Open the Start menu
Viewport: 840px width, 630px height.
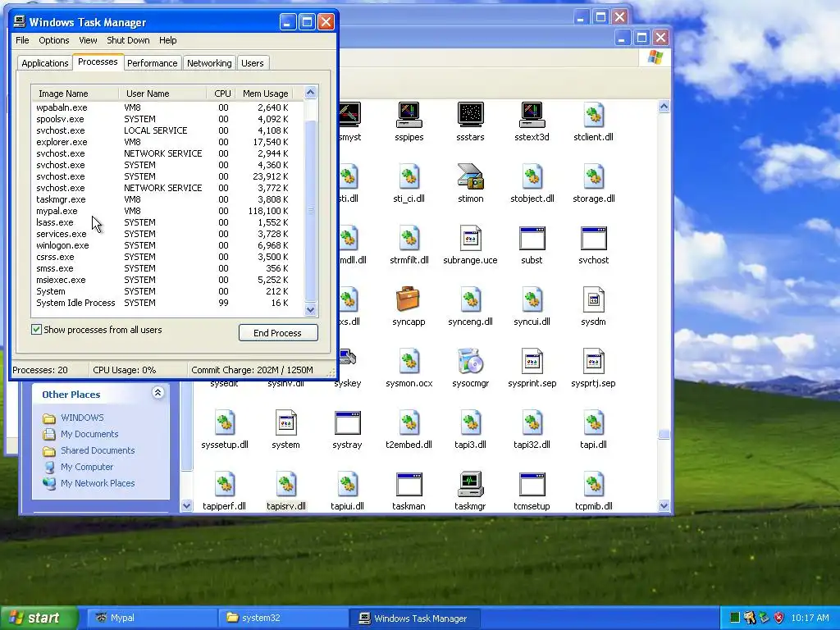pyautogui.click(x=39, y=618)
